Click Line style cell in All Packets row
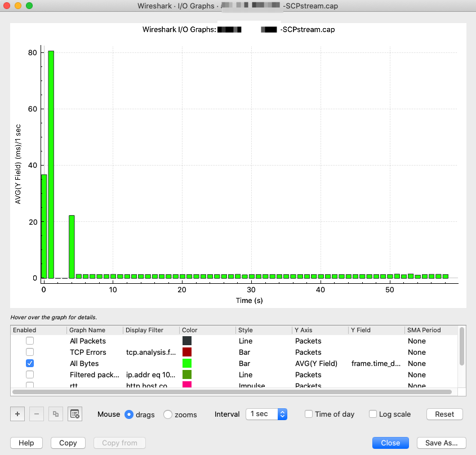This screenshot has width=476, height=455. coord(246,341)
